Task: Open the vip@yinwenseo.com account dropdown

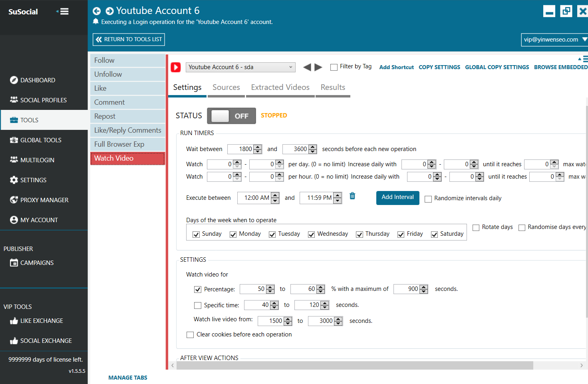Action: 554,40
